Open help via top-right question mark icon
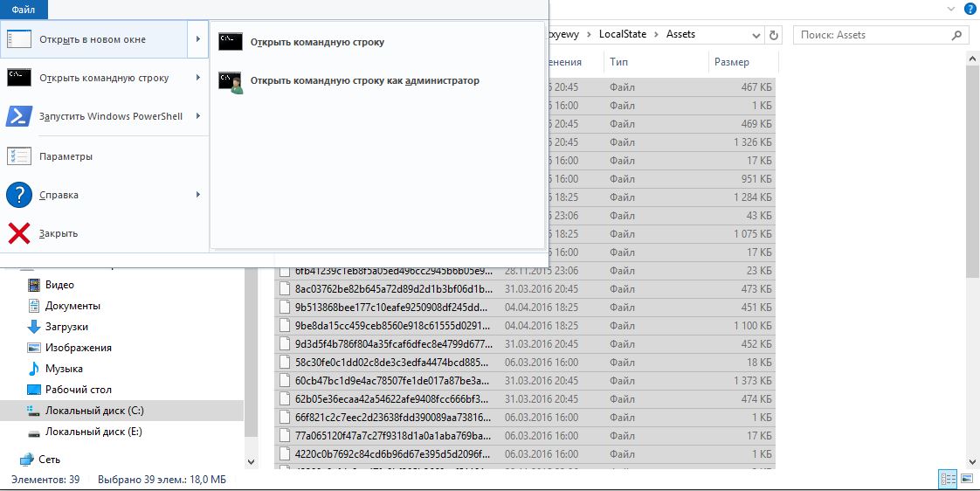This screenshot has width=980, height=491. pyautogui.click(x=970, y=8)
